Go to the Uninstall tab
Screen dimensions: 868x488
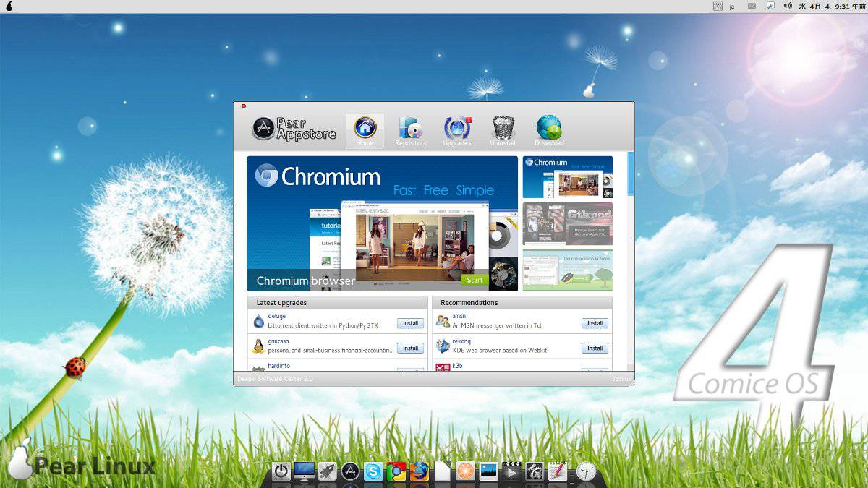pos(503,131)
